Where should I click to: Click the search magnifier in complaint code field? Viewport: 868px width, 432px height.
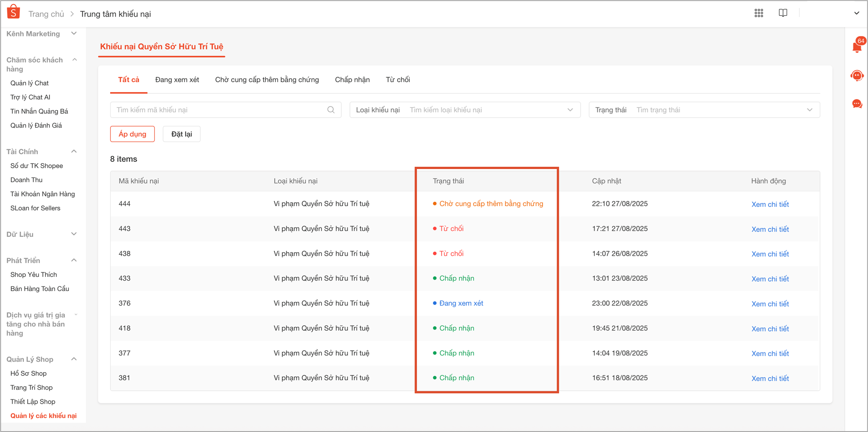click(x=331, y=110)
